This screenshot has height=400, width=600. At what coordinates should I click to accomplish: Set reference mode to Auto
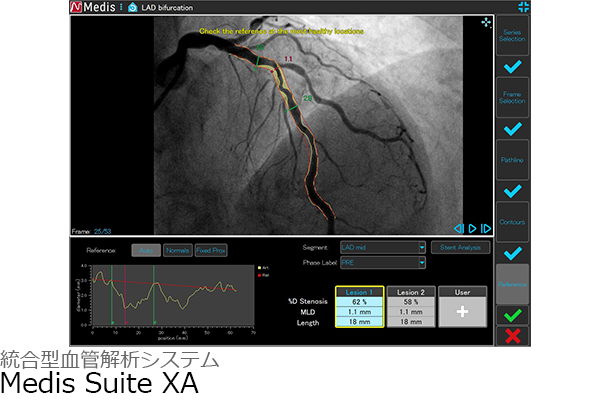tap(146, 250)
